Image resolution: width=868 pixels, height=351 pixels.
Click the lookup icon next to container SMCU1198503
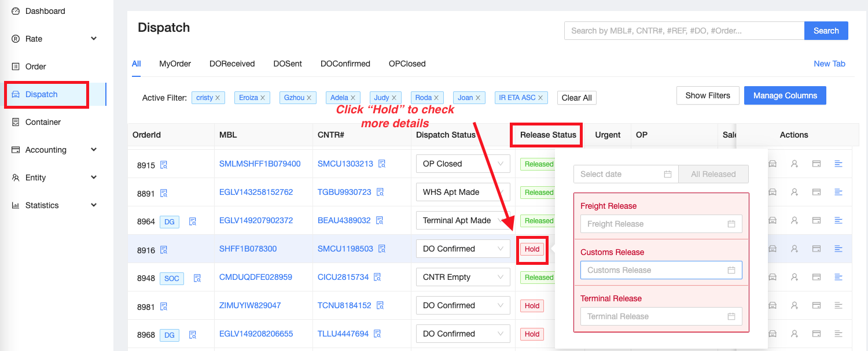point(382,249)
